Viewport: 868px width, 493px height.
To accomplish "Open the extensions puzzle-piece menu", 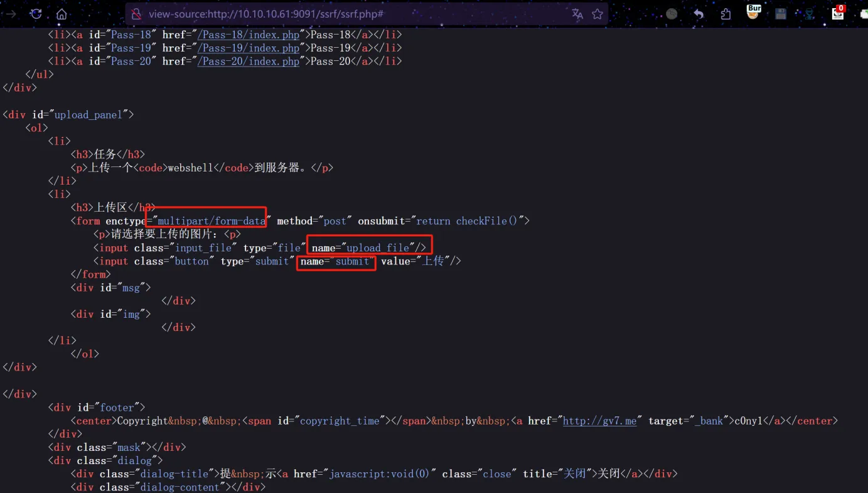I will [726, 14].
